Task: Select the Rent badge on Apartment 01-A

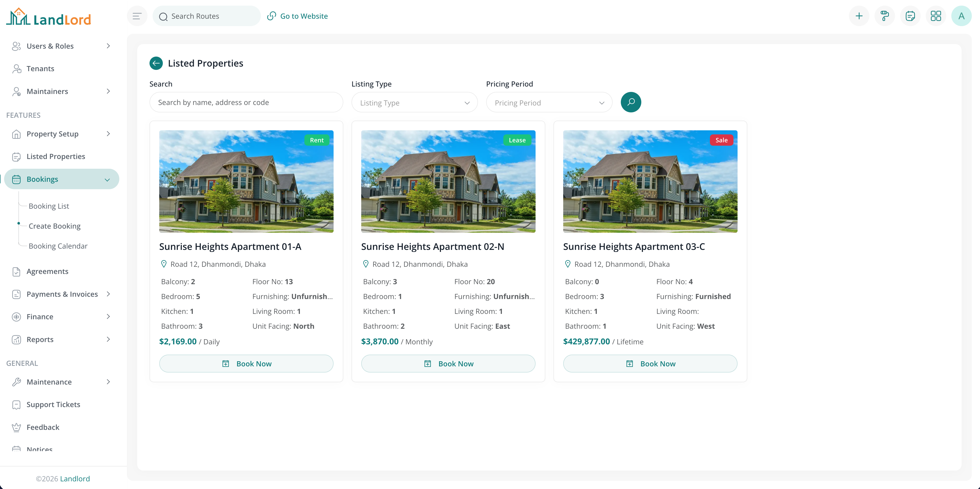Action: [x=316, y=140]
